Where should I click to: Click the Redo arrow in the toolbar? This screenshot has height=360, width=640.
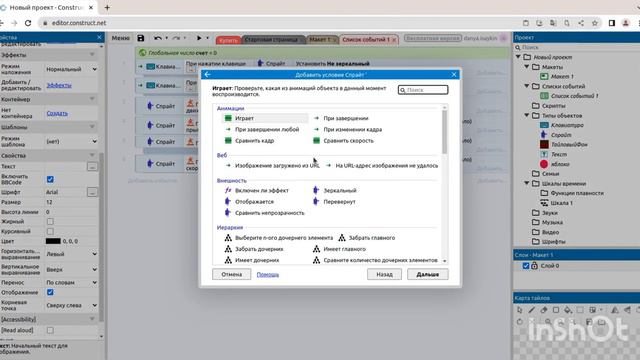(176, 38)
